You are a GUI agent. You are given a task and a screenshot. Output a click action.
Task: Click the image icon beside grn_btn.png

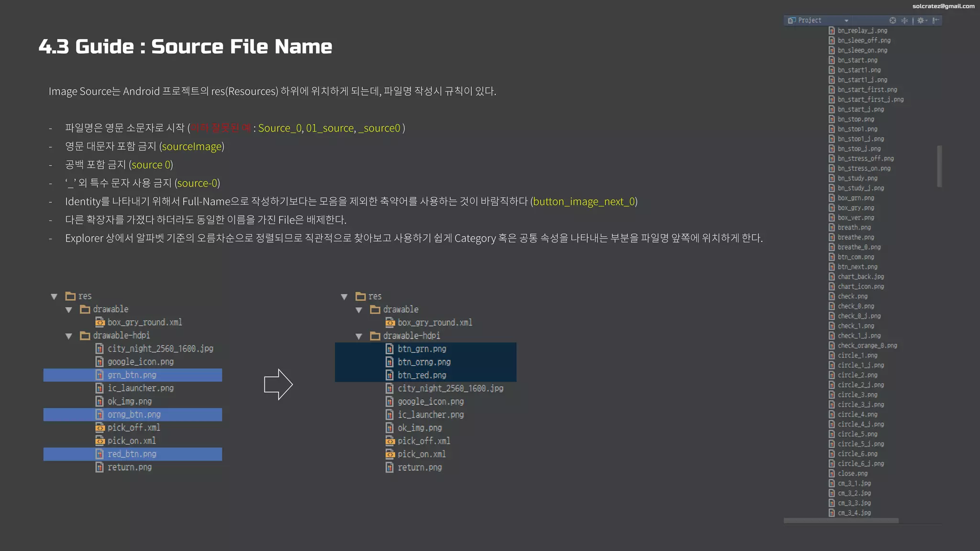pyautogui.click(x=100, y=375)
